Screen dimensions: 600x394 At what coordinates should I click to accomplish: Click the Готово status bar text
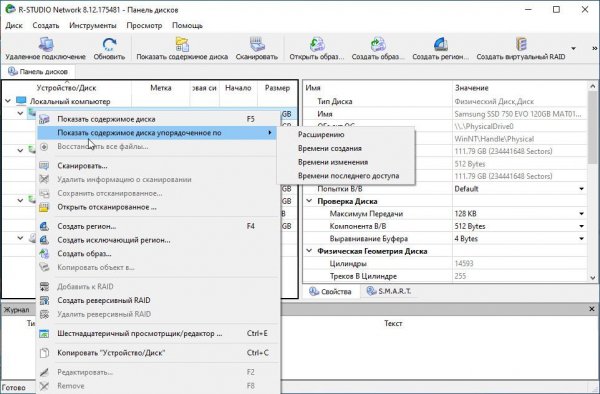click(14, 387)
